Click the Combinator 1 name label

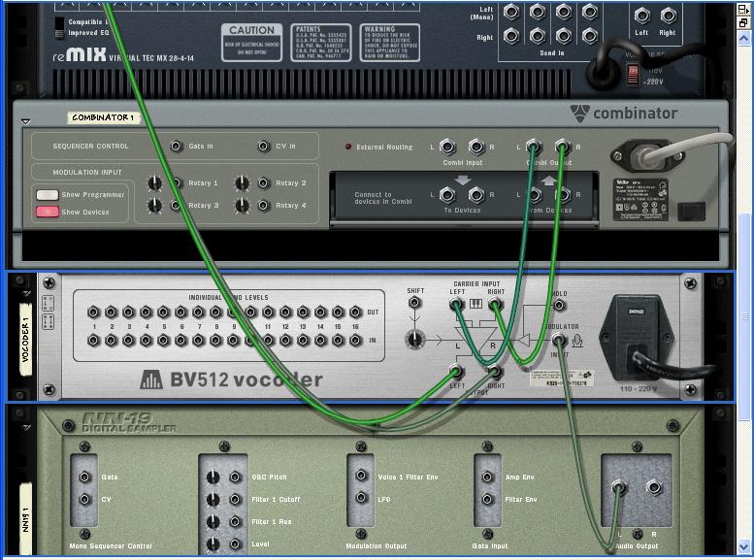click(103, 117)
